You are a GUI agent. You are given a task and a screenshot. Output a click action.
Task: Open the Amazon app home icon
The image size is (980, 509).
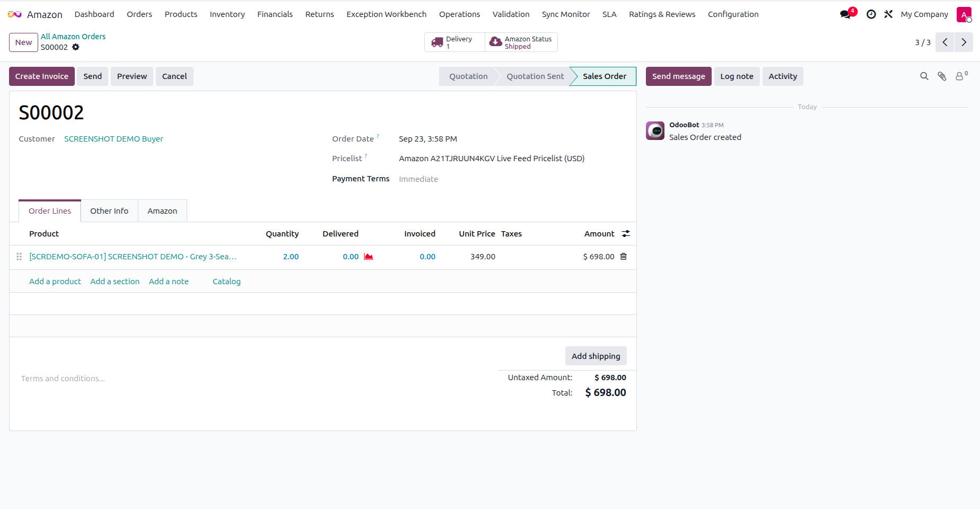14,14
